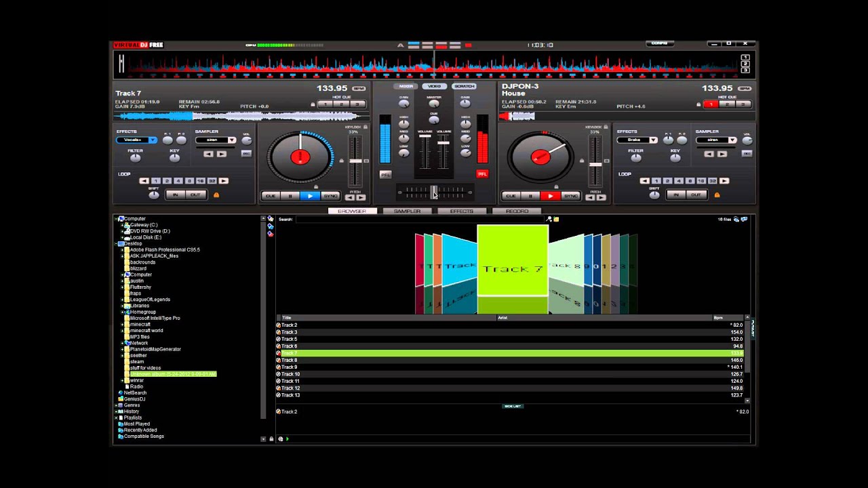Toggle the left deck PFL headphone button

pos(385,174)
